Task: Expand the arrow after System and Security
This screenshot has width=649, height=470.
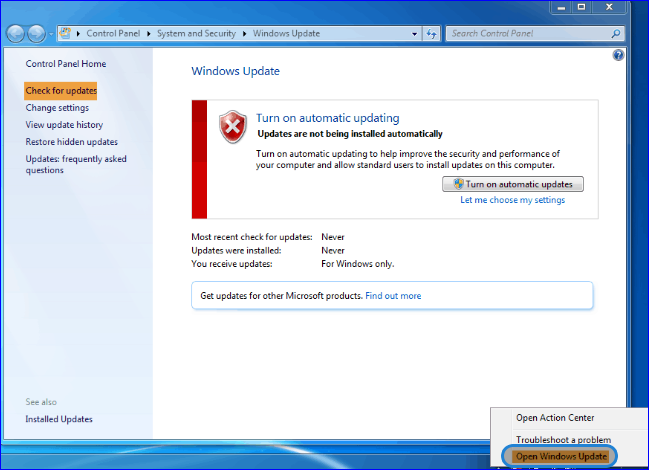Action: click(x=245, y=34)
